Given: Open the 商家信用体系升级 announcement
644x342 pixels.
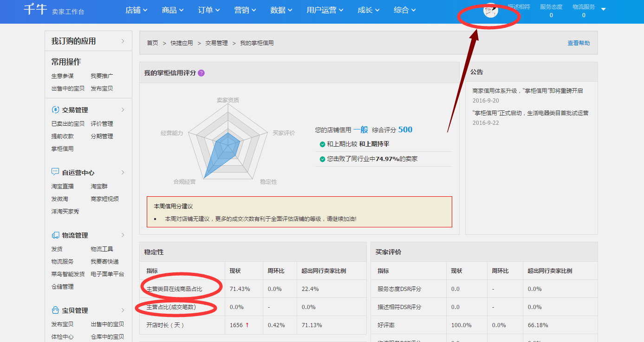Looking at the screenshot, I should coord(527,90).
